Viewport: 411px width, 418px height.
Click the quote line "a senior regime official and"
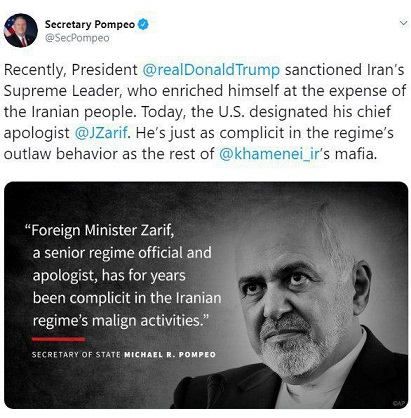(x=122, y=253)
